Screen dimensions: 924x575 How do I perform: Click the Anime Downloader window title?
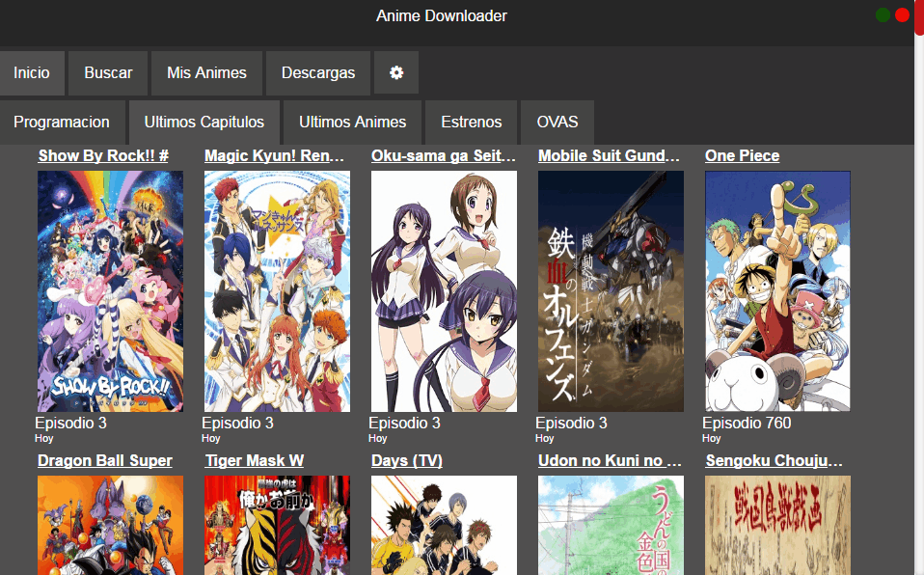(442, 16)
